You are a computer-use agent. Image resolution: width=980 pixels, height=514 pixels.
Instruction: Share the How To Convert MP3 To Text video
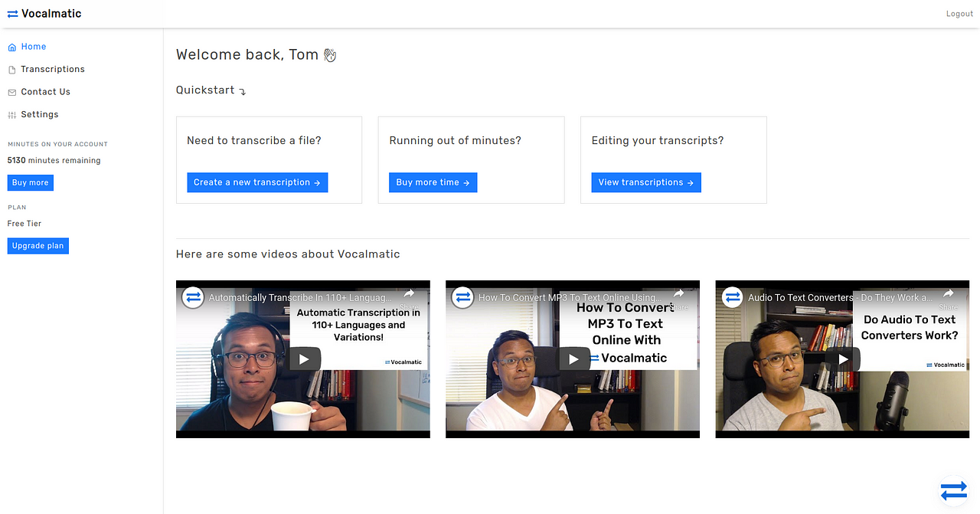point(678,298)
